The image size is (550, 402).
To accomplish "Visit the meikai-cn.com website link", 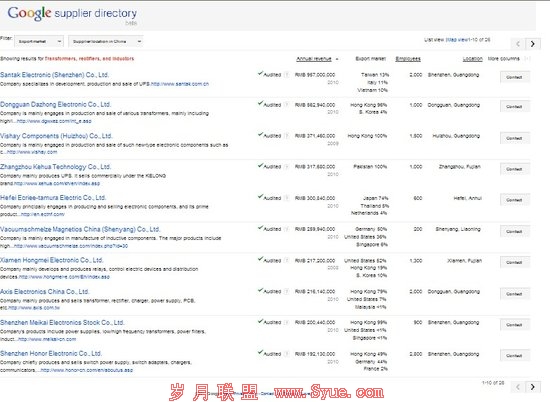I will click(47, 339).
